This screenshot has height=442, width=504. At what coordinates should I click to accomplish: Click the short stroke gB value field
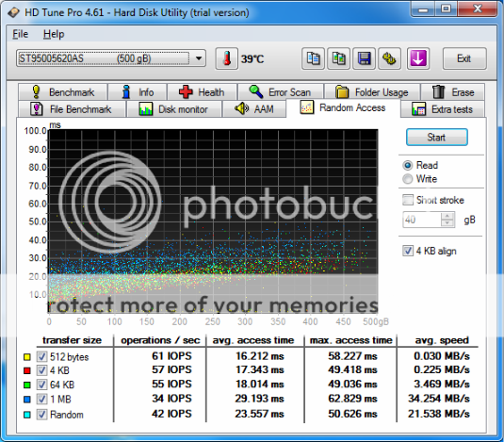click(422, 220)
